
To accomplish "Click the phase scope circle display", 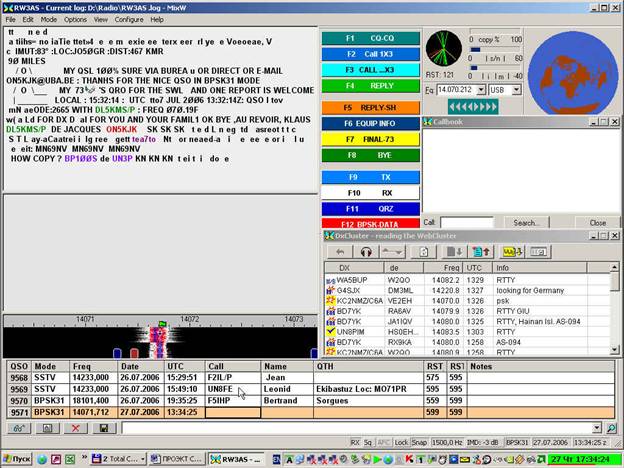I will coord(444,49).
